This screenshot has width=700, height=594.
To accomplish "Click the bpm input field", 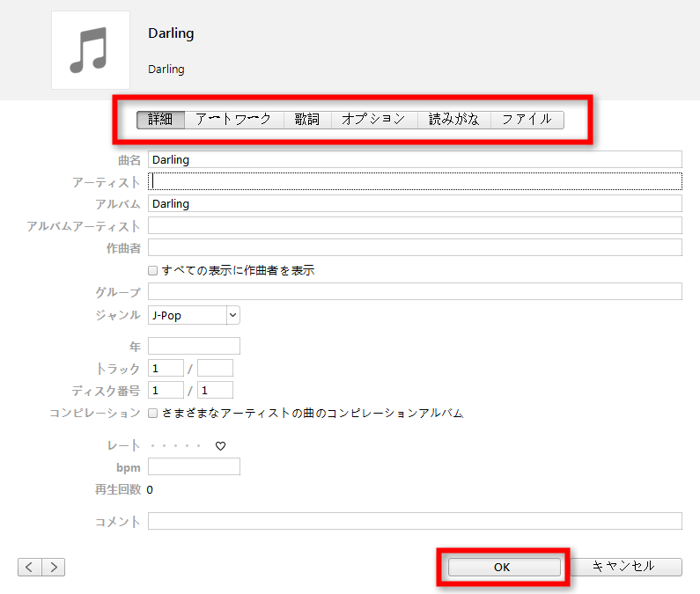I will tap(194, 466).
